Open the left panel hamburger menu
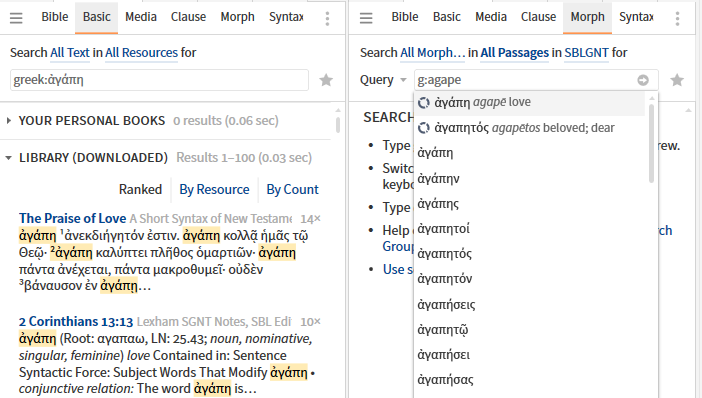Screen dimensions: 702x398 [16, 18]
